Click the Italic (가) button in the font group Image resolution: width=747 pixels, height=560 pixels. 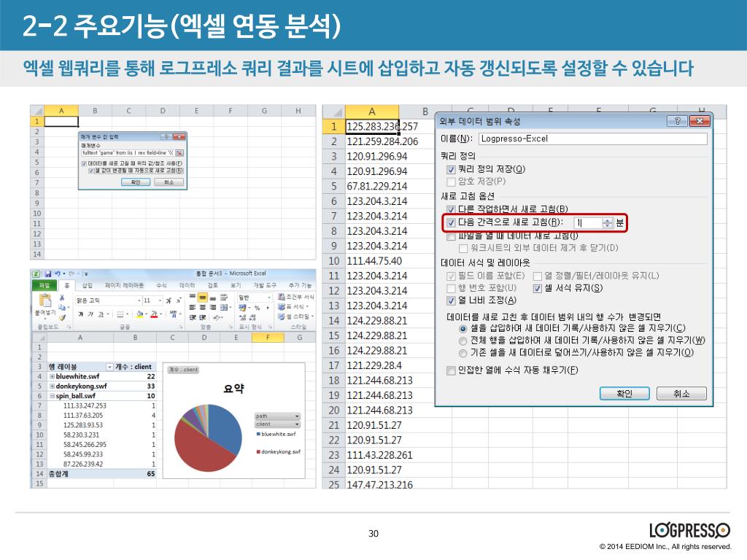(x=90, y=314)
